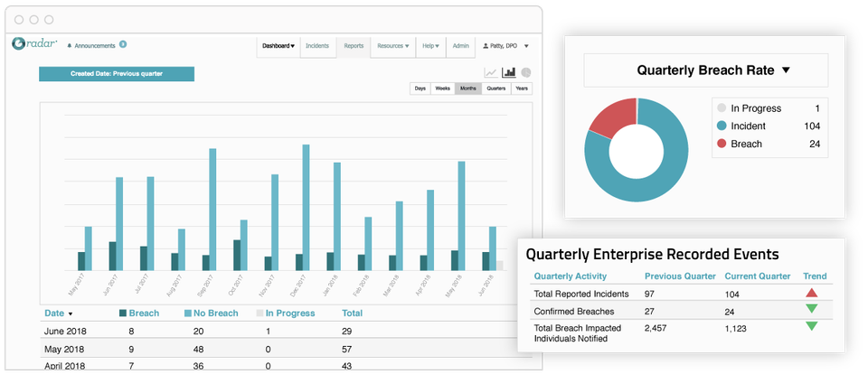The image size is (868, 374).
Task: Open the Dashboard dropdown menu
Action: tap(278, 46)
